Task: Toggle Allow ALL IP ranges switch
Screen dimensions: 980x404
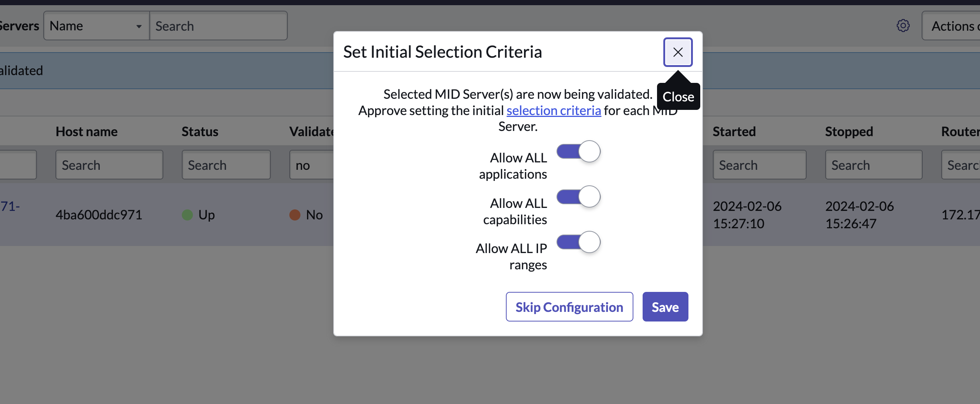Action: pos(578,242)
